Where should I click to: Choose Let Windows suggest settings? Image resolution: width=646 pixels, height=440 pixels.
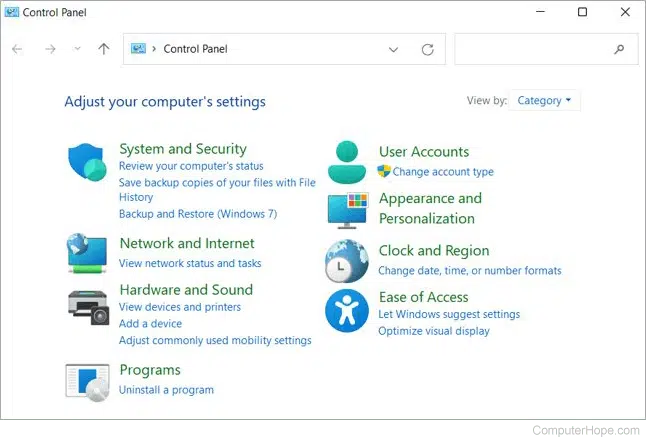click(449, 314)
